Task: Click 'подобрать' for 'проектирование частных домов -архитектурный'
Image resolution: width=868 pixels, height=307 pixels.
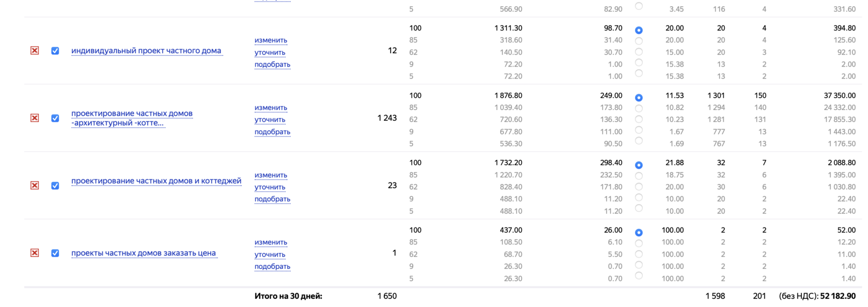Action: [x=272, y=132]
